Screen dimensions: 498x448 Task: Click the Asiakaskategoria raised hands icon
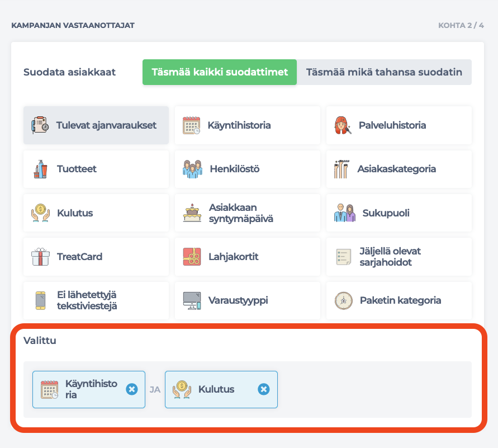click(x=342, y=169)
